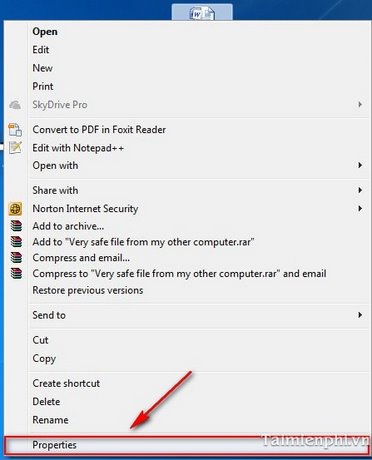
Task: Expand the Open with submenu arrow
Action: 360,165
